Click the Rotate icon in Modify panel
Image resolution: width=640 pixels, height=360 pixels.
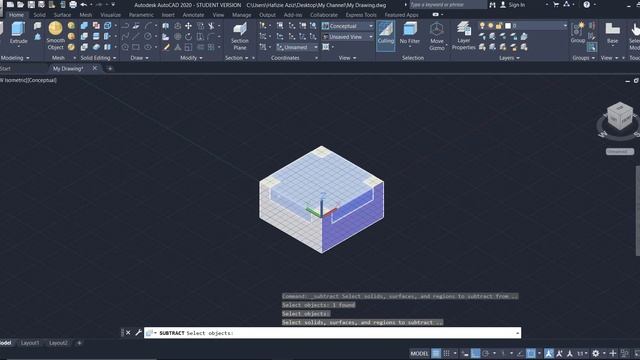pos(188,37)
